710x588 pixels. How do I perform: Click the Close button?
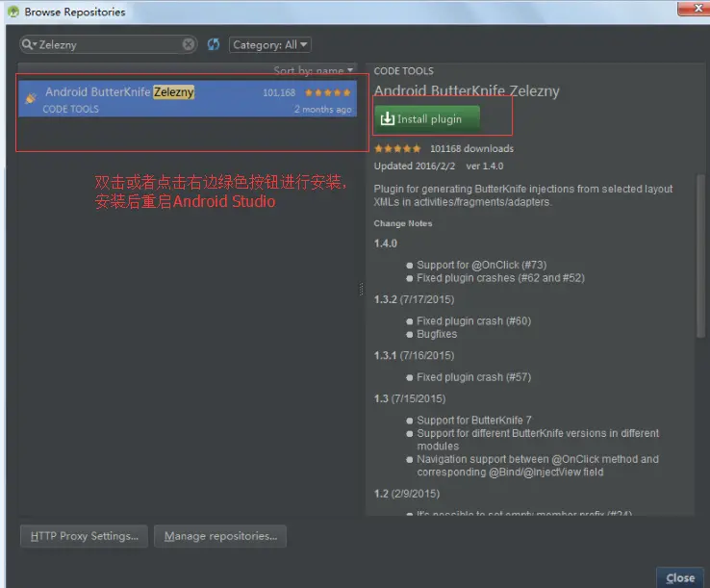[x=680, y=578]
